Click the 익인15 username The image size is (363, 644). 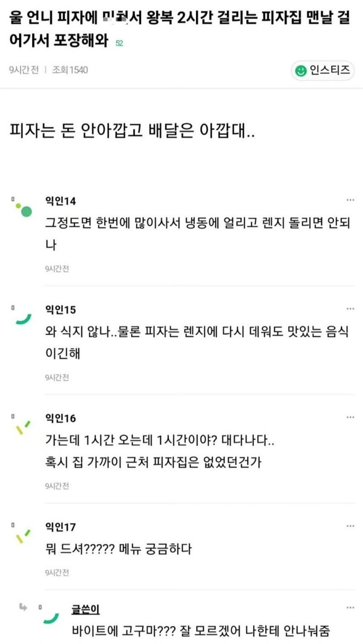[60, 310]
